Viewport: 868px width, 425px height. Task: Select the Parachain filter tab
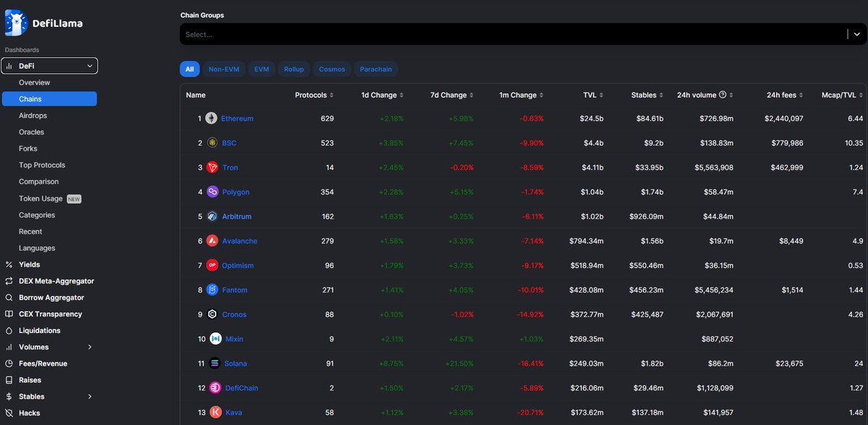click(376, 69)
